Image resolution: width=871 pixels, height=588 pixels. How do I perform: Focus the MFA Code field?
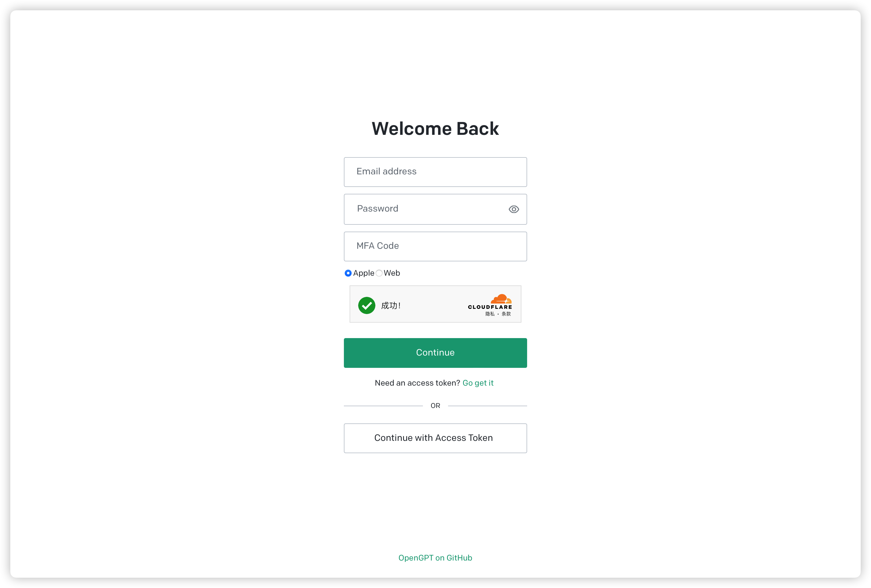435,246
